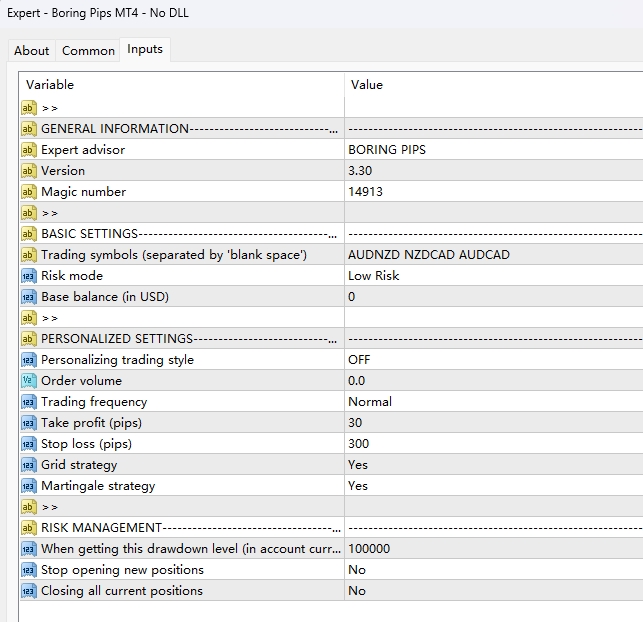Click the icon beside BASIC SETTINGS row
Image resolution: width=643 pixels, height=622 pixels.
click(29, 234)
